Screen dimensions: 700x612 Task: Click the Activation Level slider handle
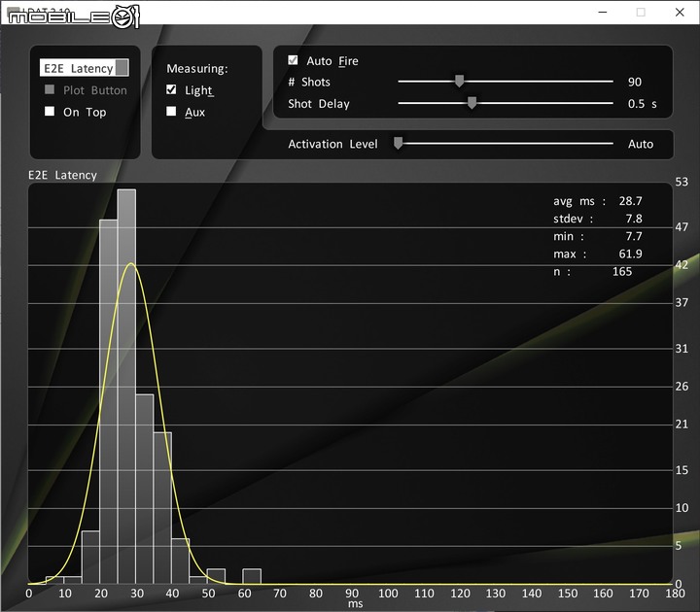pos(399,143)
